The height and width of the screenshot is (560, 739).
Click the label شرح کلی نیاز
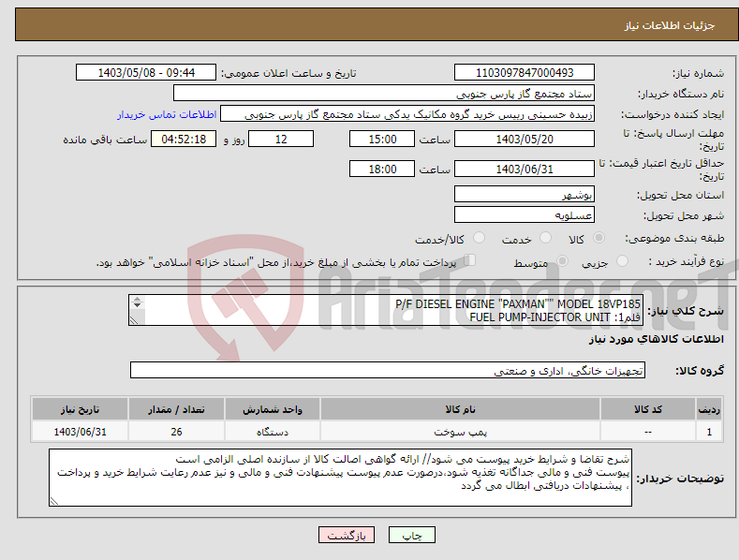click(686, 311)
